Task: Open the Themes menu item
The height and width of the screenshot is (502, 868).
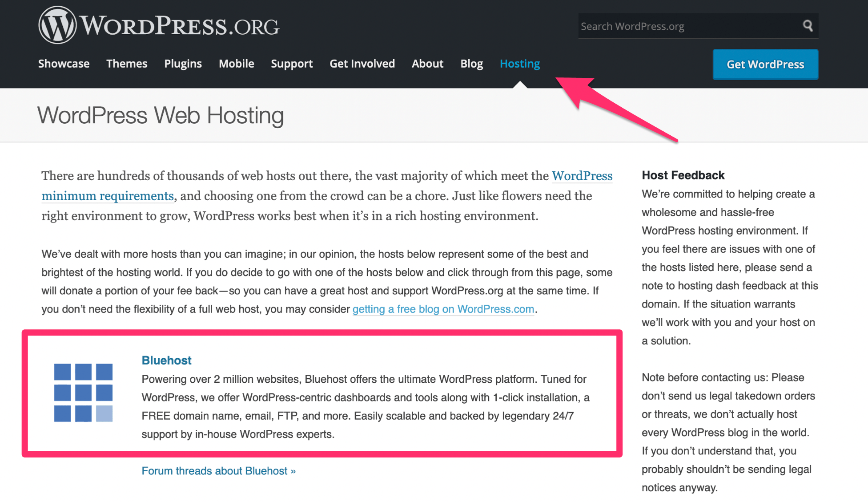Action: click(127, 64)
